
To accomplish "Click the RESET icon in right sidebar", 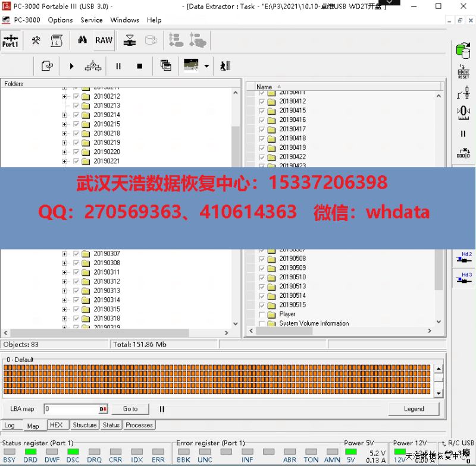I will click(x=463, y=72).
